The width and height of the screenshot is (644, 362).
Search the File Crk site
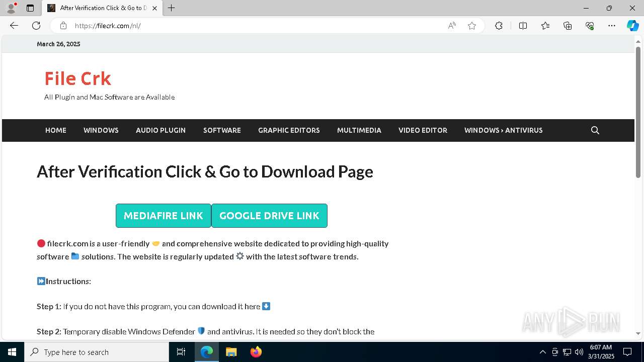click(x=595, y=130)
